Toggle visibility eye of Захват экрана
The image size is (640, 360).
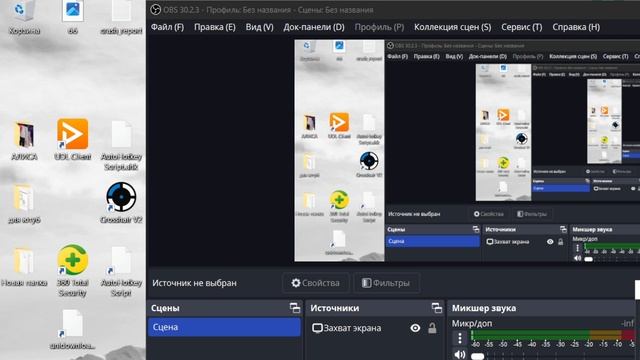[x=415, y=328]
